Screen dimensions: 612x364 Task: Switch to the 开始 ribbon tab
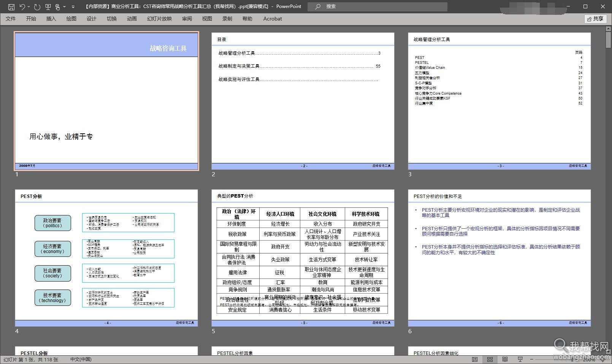(31, 19)
